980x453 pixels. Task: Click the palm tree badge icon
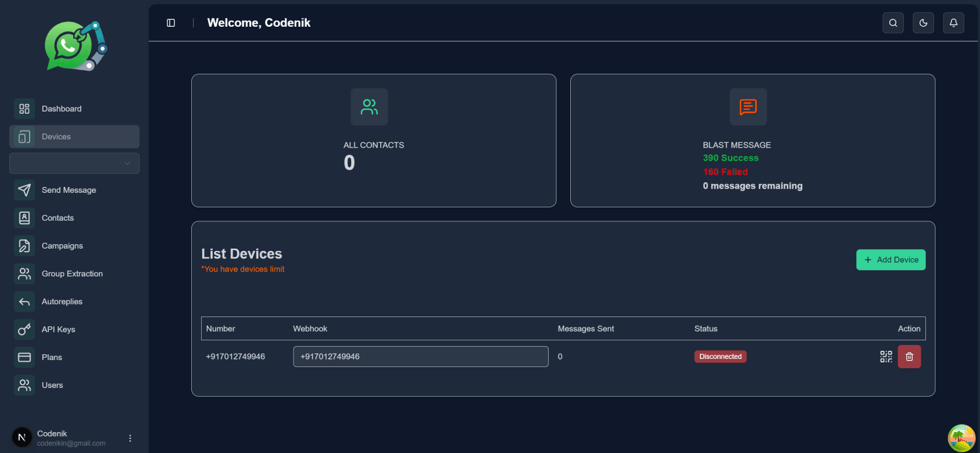[x=962, y=438]
